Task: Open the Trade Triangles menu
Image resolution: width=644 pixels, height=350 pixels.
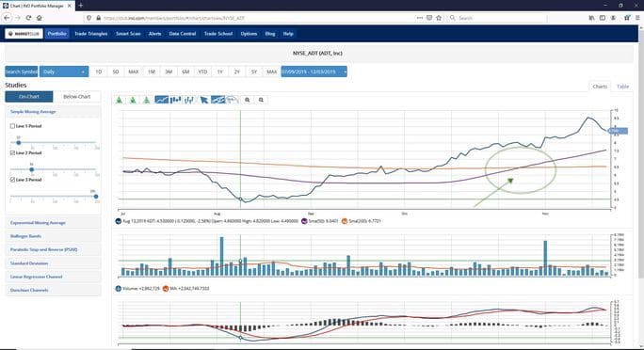Action: [90, 34]
